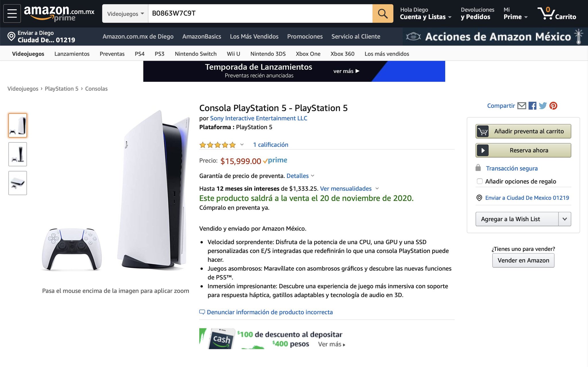Open Sony Interactive Entertainment LLC link
Image resolution: width=588 pixels, height=367 pixels.
coord(259,118)
